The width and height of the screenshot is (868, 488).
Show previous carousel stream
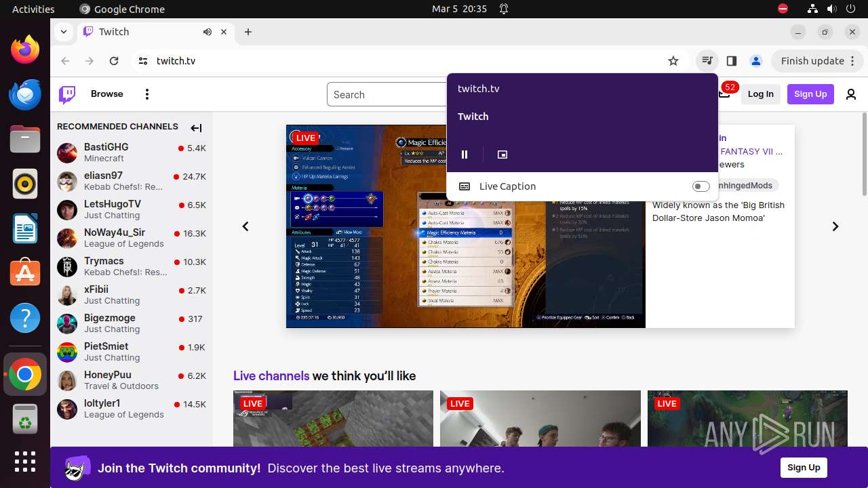[x=245, y=226]
